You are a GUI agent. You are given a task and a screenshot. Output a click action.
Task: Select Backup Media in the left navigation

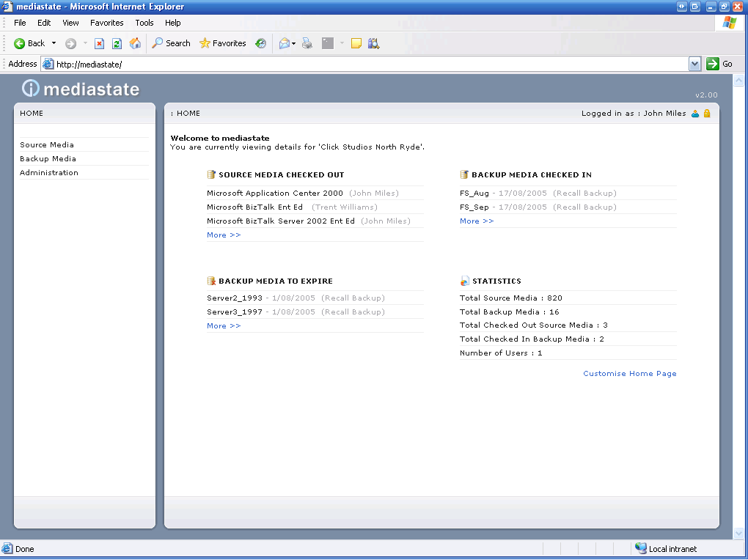48,158
